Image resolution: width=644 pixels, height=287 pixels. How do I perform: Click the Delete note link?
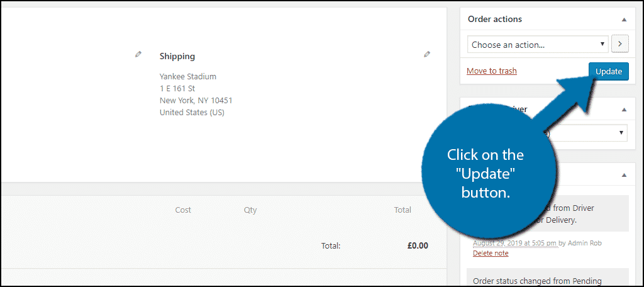coord(491,253)
